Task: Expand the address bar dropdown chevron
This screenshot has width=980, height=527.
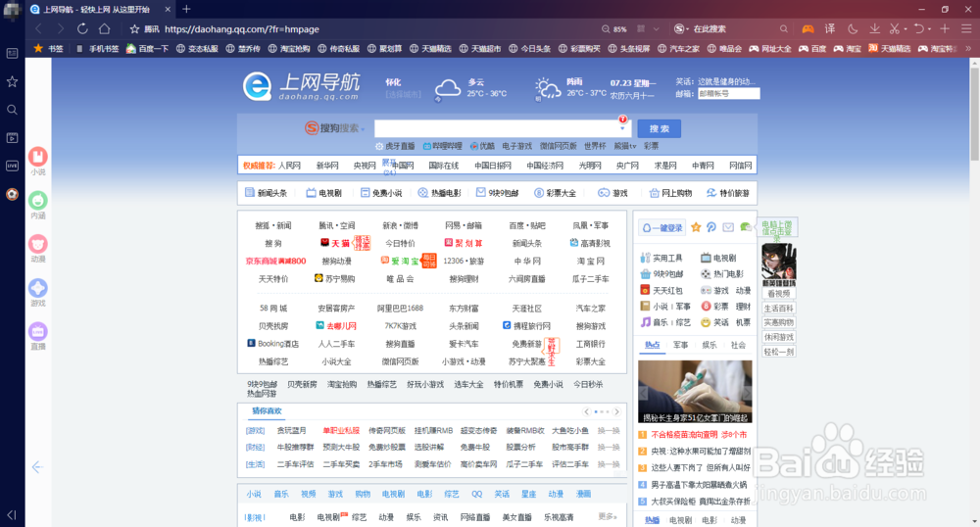Action: click(657, 28)
